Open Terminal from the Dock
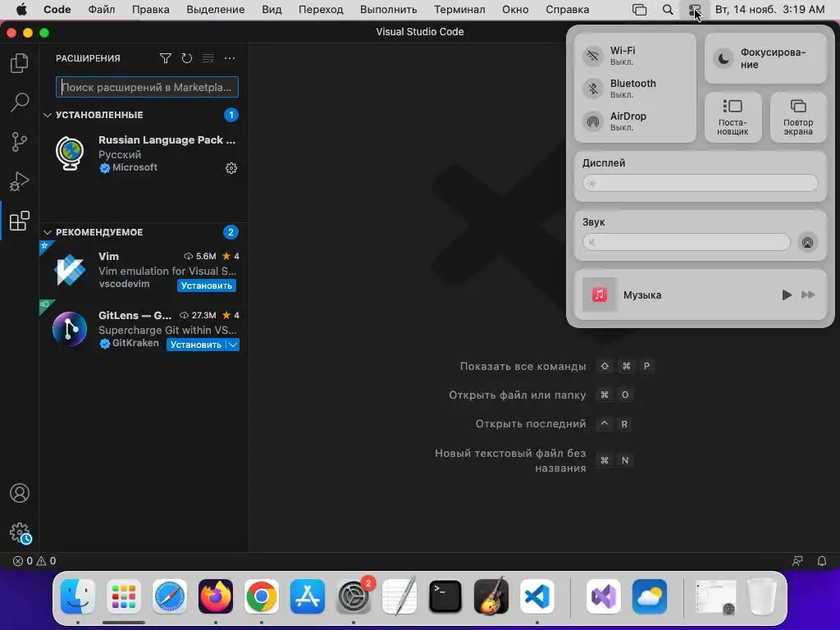This screenshot has width=840, height=630. click(445, 596)
